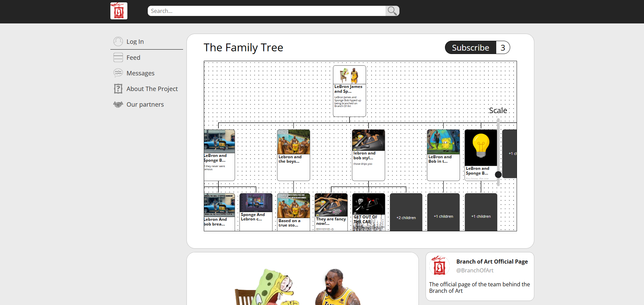The width and height of the screenshot is (644, 305).
Task: Open Our partners page
Action: coord(145,104)
